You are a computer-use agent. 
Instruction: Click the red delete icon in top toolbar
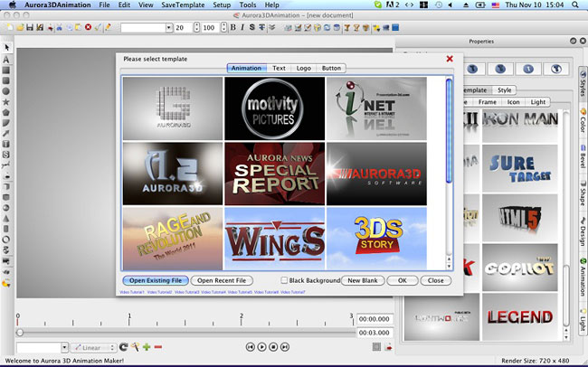[x=88, y=28]
